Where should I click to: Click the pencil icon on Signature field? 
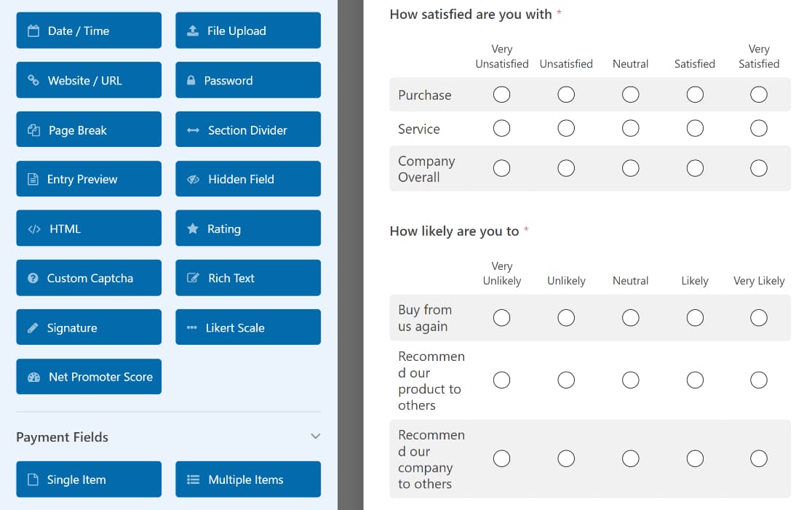click(x=33, y=327)
